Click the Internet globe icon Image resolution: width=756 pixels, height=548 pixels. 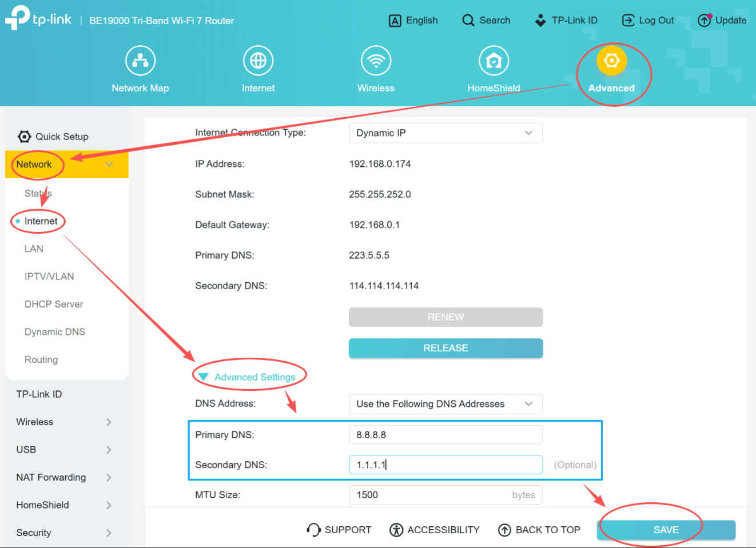click(258, 61)
